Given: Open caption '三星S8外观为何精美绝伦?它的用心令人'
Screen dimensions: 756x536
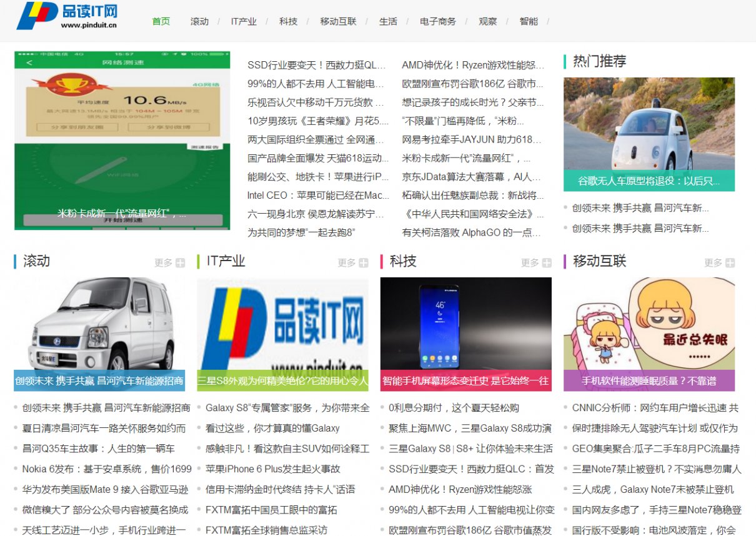Looking at the screenshot, I should click(x=282, y=380).
